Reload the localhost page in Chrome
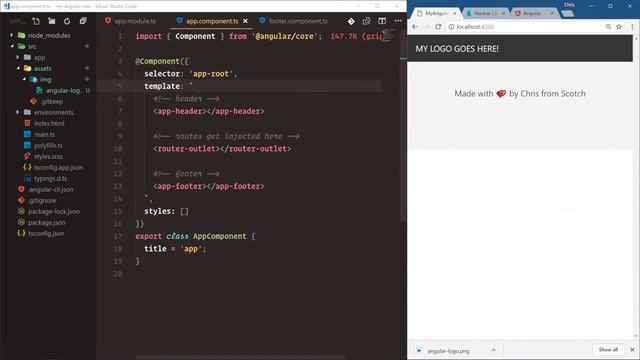 438,27
